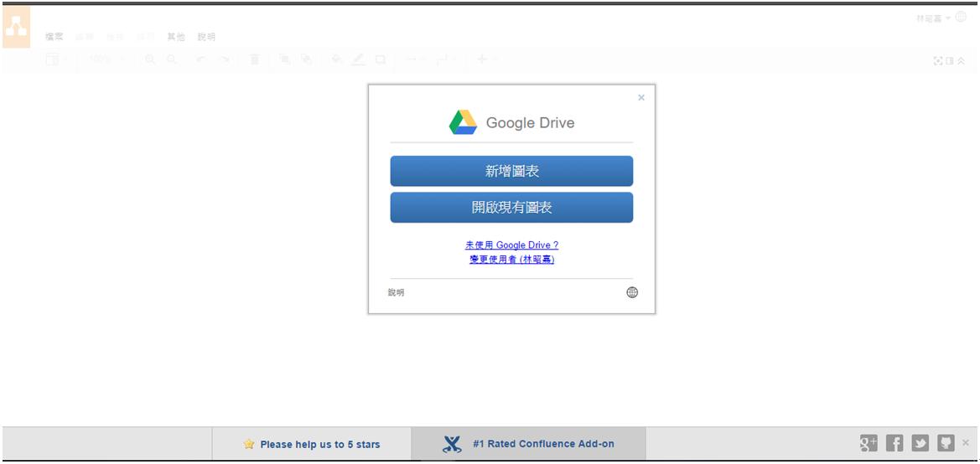Open the 檔案 menu

[x=54, y=37]
